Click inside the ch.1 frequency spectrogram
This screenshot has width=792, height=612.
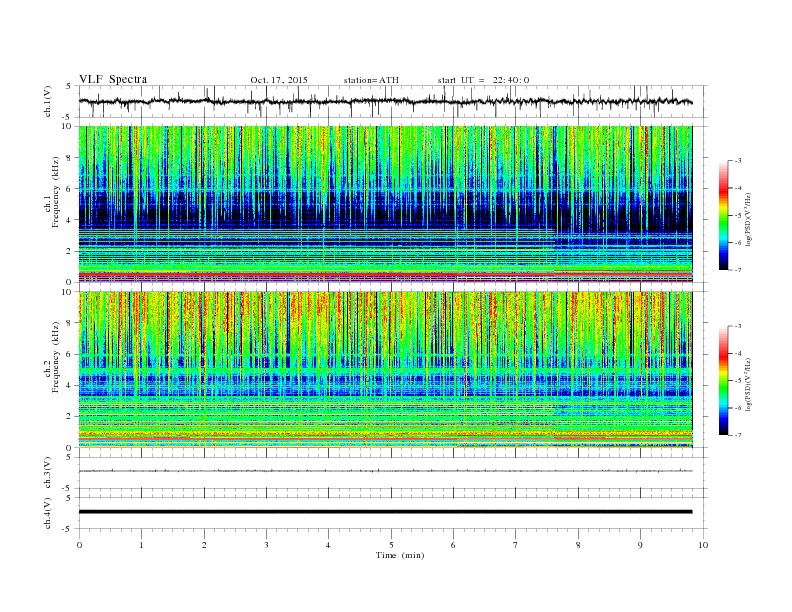tap(385, 204)
